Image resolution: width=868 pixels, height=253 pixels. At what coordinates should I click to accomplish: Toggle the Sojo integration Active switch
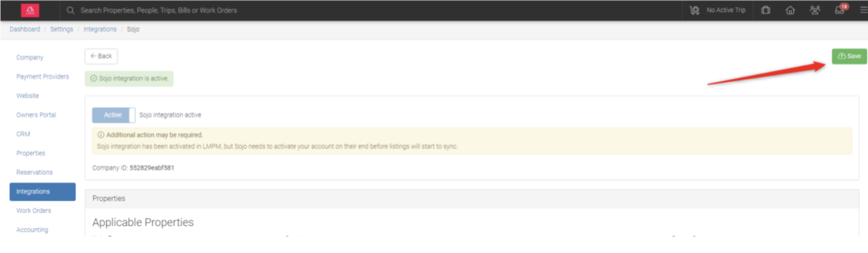pyautogui.click(x=114, y=115)
